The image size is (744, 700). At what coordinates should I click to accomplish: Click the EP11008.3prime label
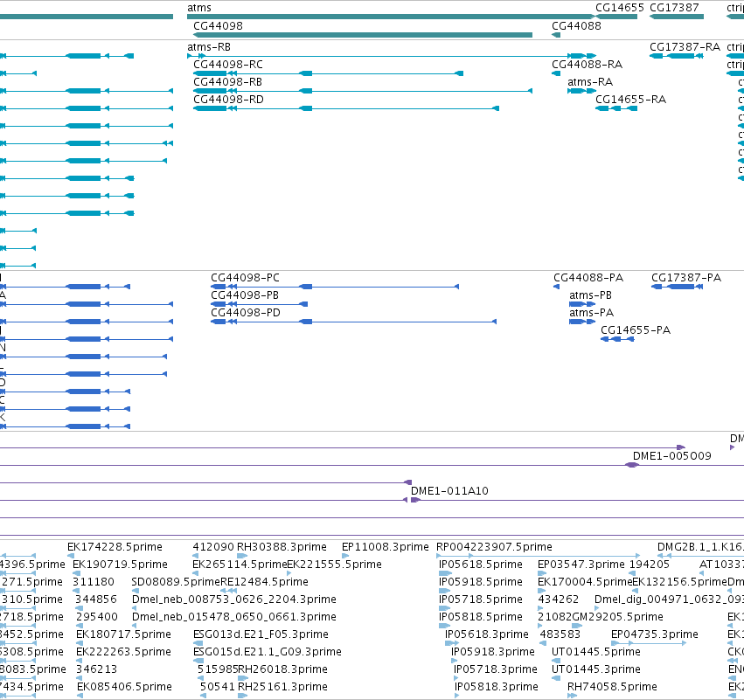386,547
